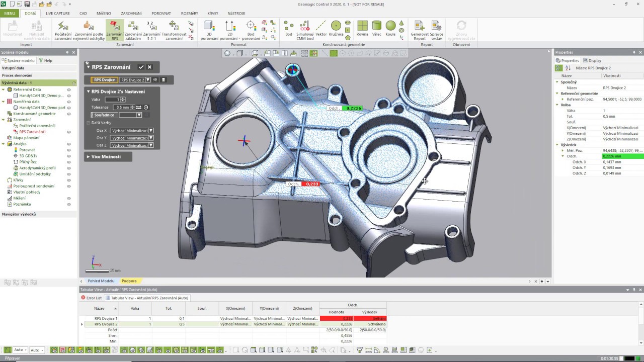
Task: Expand the Více Možností section
Action: 106,157
